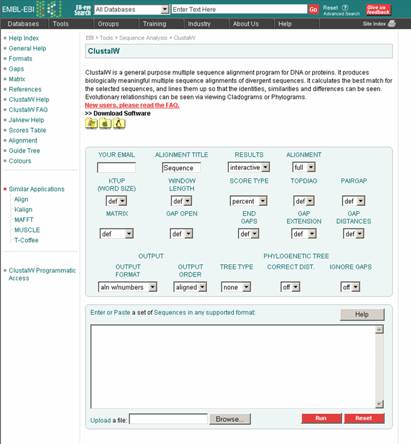Open the End Gaps dropdown

click(x=249, y=234)
